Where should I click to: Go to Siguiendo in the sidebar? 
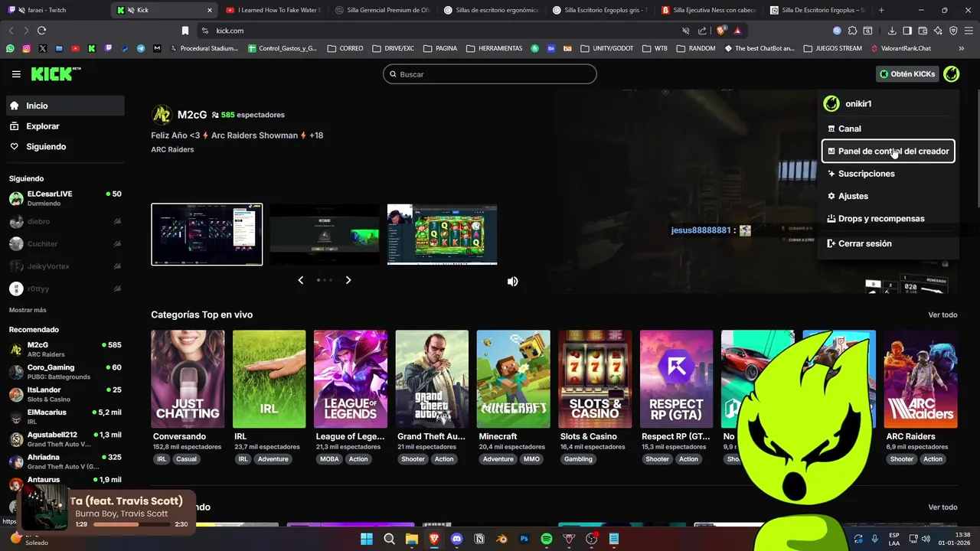(x=65, y=146)
